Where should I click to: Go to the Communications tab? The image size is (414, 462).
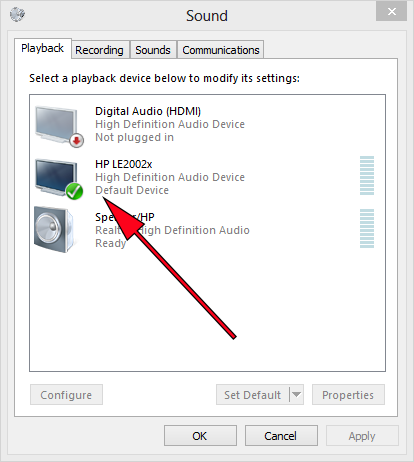tap(221, 50)
